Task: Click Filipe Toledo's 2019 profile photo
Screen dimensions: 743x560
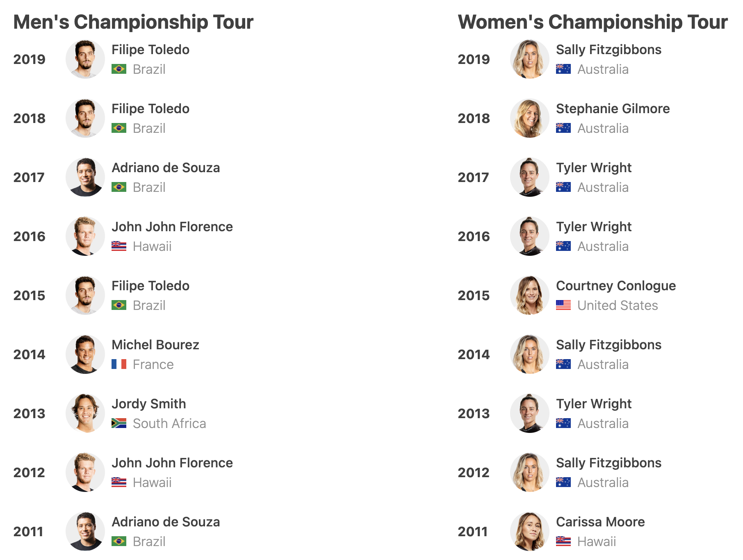Action: (x=85, y=59)
